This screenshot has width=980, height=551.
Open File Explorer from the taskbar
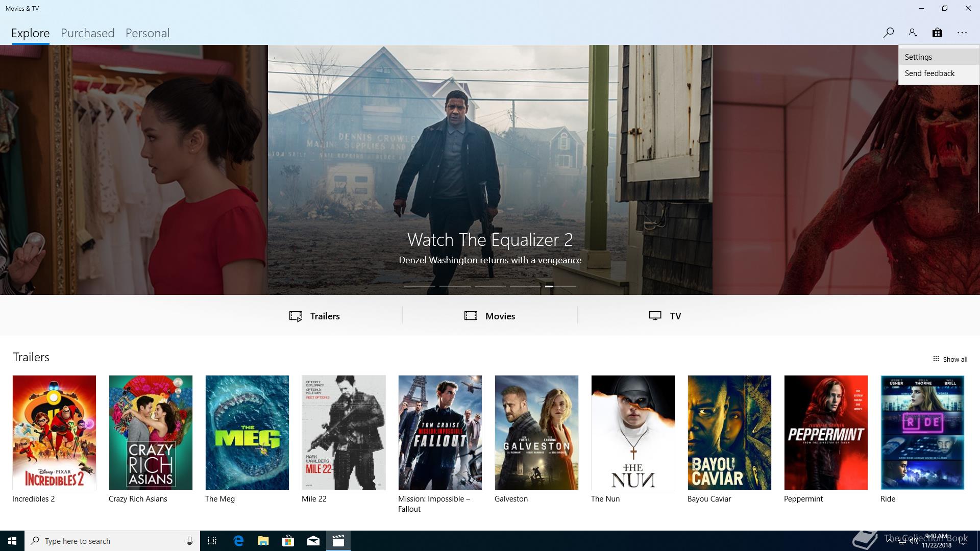coord(263,541)
